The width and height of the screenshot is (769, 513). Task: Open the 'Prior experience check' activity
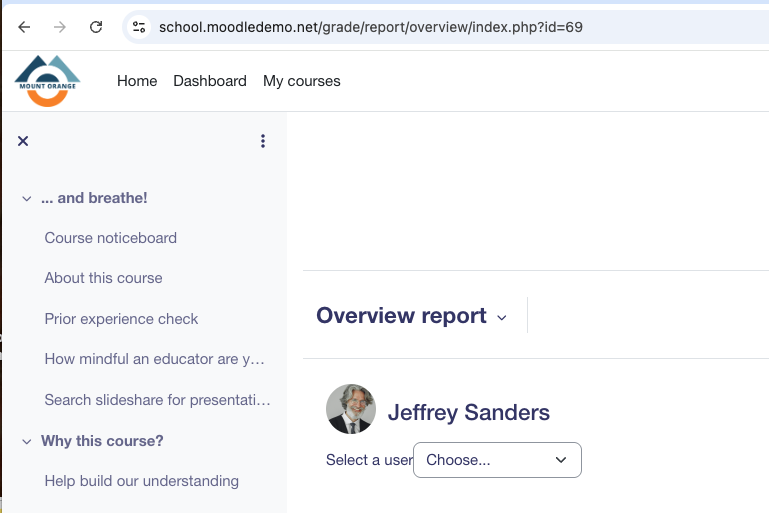(121, 319)
